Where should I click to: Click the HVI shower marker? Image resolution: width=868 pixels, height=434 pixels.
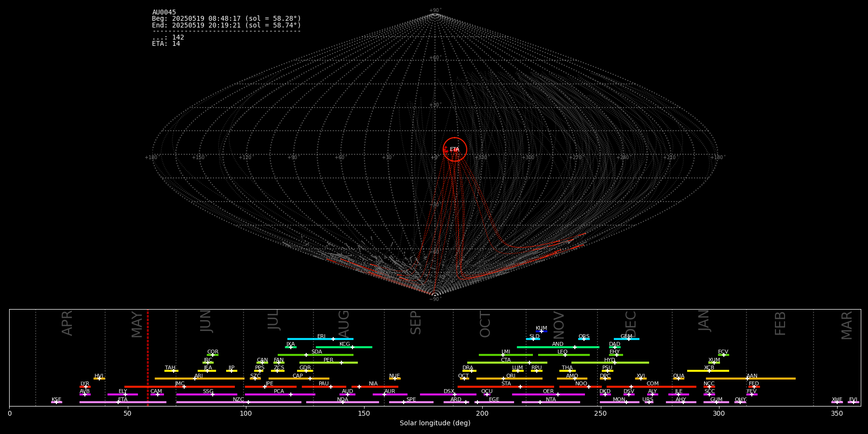coord(99,379)
